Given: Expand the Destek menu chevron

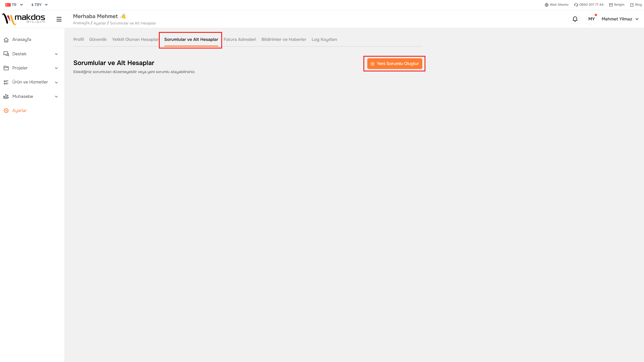Looking at the screenshot, I should 56,54.
